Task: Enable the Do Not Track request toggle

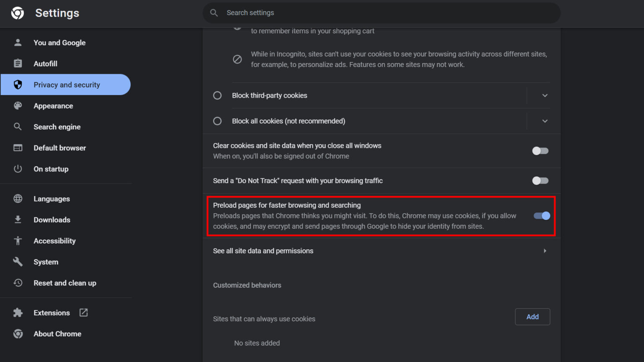Action: (x=540, y=181)
